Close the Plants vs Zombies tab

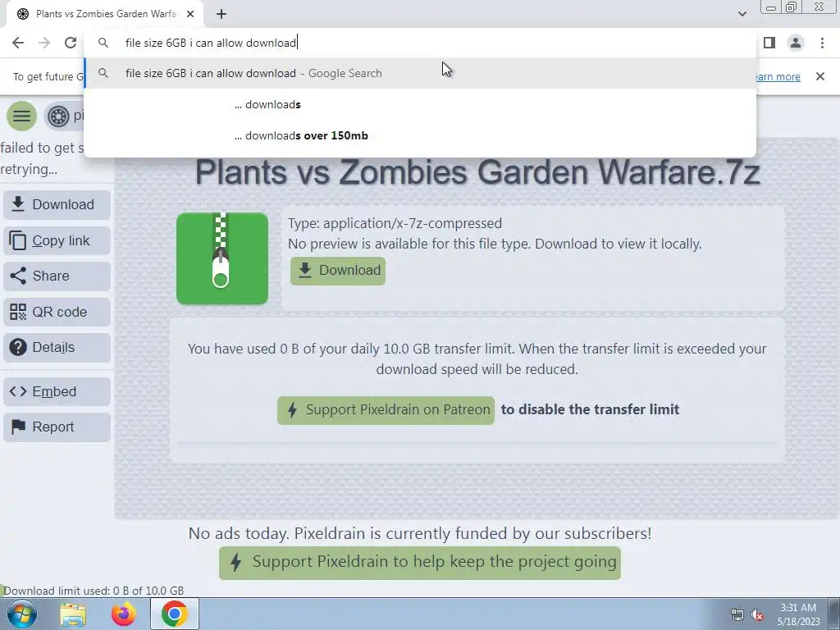pos(190,14)
